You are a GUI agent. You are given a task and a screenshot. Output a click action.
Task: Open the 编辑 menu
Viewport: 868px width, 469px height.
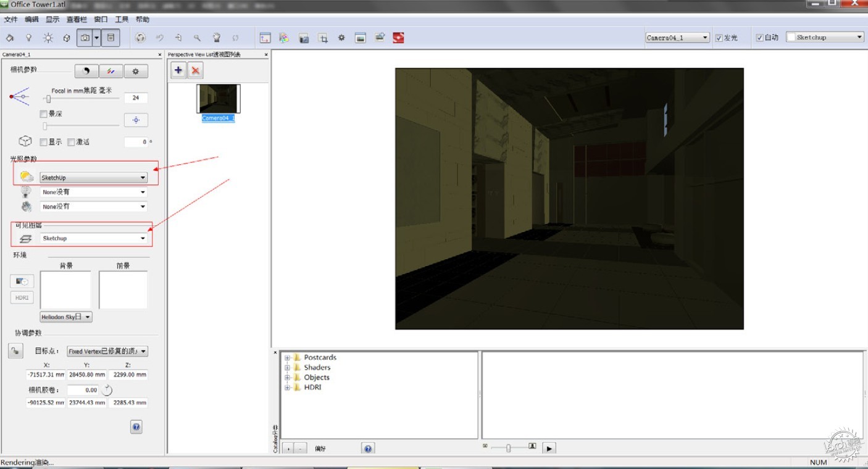click(x=31, y=20)
